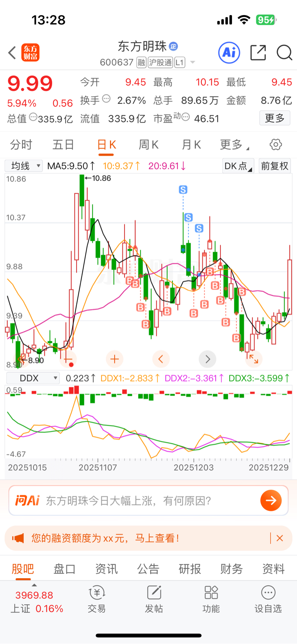The height and width of the screenshot is (644, 297).
Task: Open search with the magnifier icon
Action: (284, 52)
